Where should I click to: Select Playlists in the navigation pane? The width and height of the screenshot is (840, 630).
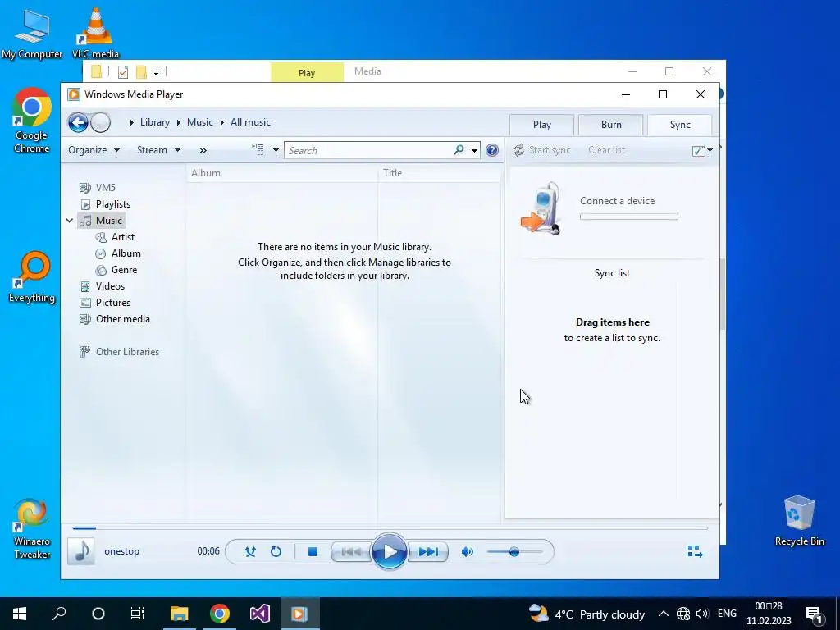click(106, 204)
